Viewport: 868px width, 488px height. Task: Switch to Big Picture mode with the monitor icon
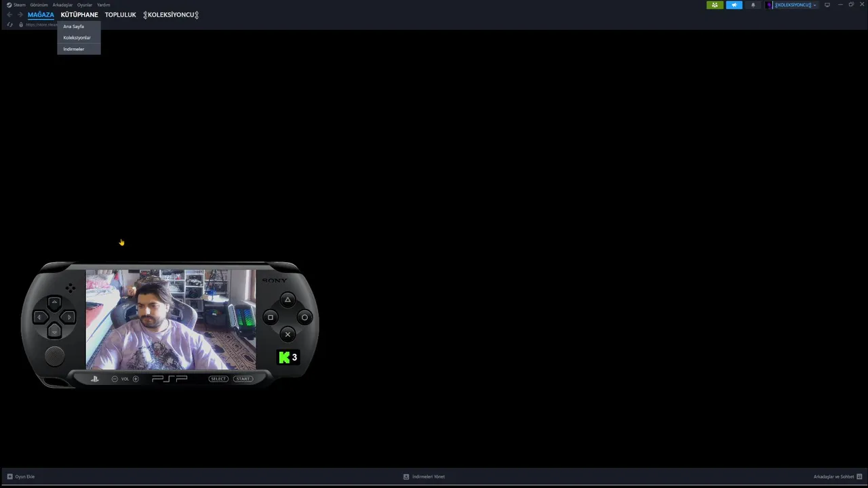click(x=827, y=5)
